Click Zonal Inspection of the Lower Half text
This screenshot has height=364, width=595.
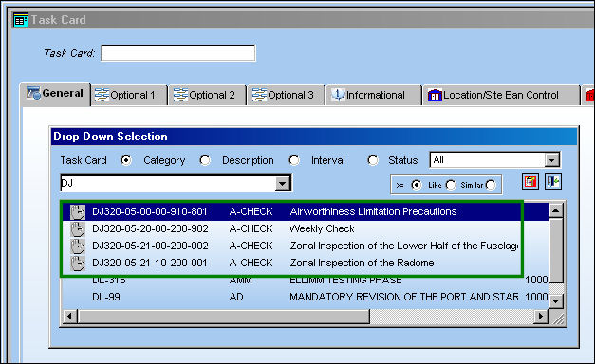pos(404,246)
